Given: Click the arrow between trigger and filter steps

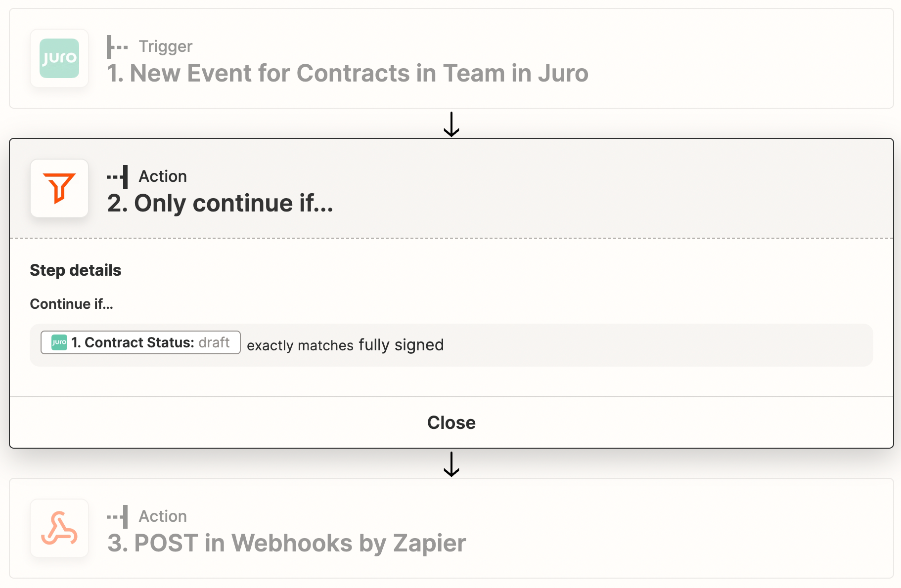Looking at the screenshot, I should pyautogui.click(x=451, y=124).
